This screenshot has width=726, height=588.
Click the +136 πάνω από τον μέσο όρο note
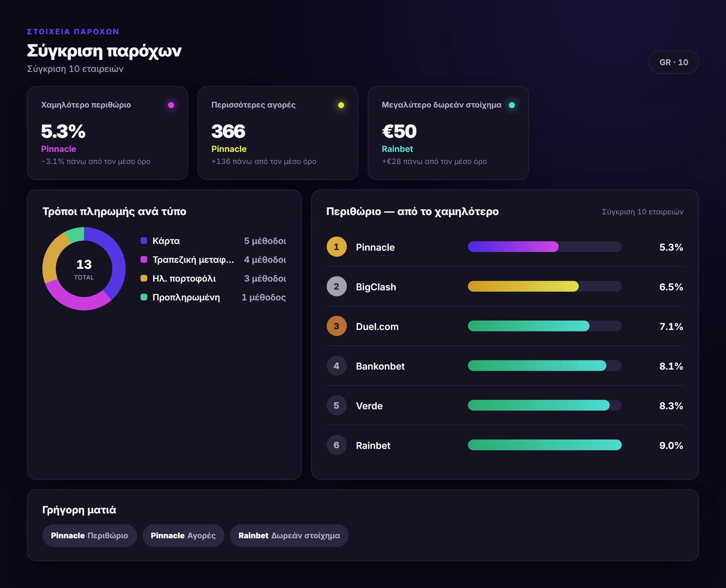click(x=264, y=162)
